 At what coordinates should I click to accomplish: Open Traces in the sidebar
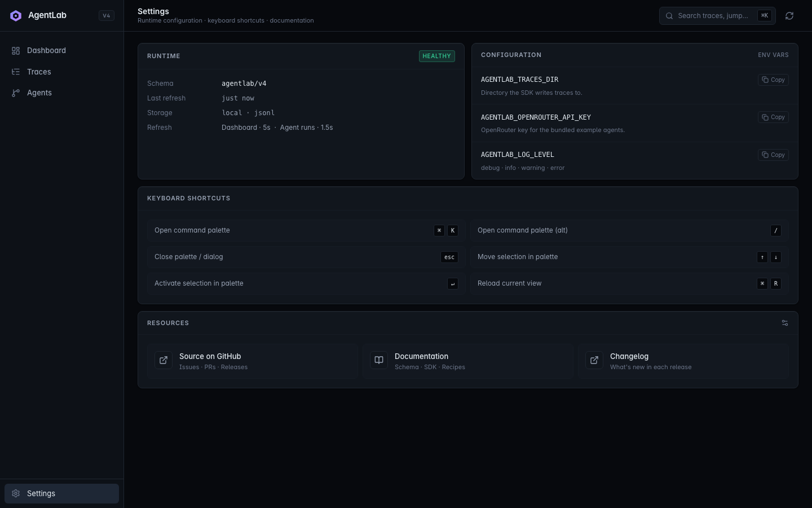click(x=62, y=72)
